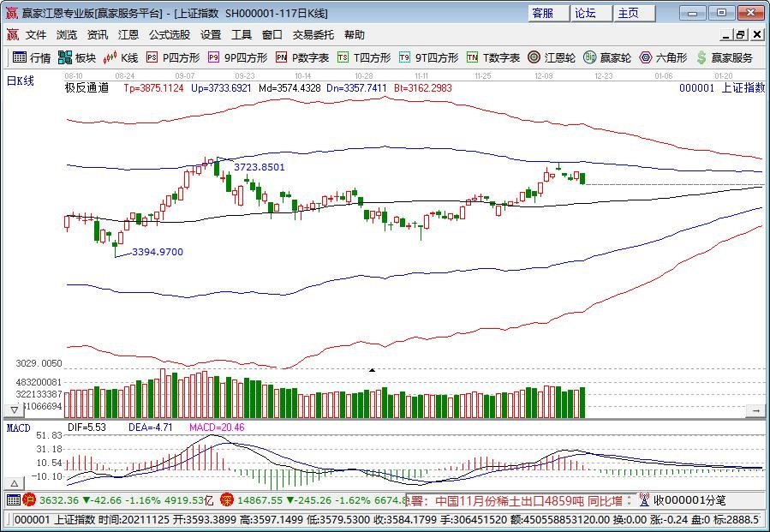Open the 工具 menu
The width and height of the screenshot is (770, 532).
tap(242, 35)
